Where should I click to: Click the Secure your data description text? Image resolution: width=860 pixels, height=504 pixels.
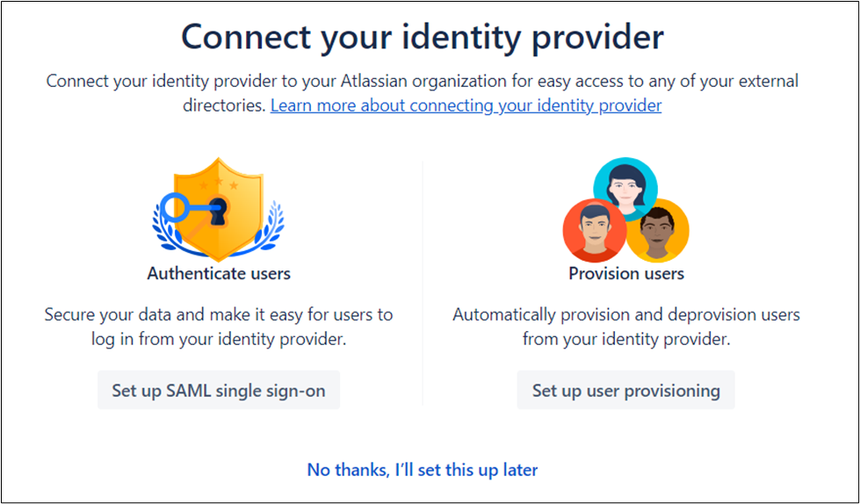(x=219, y=326)
